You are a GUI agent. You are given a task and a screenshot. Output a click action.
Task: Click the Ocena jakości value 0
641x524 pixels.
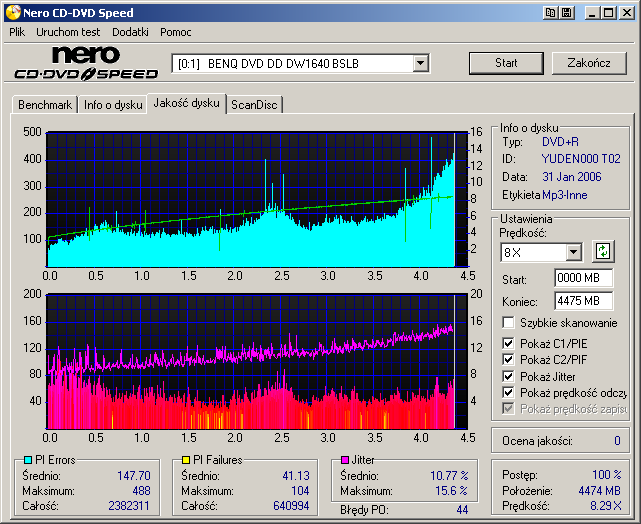[617, 441]
